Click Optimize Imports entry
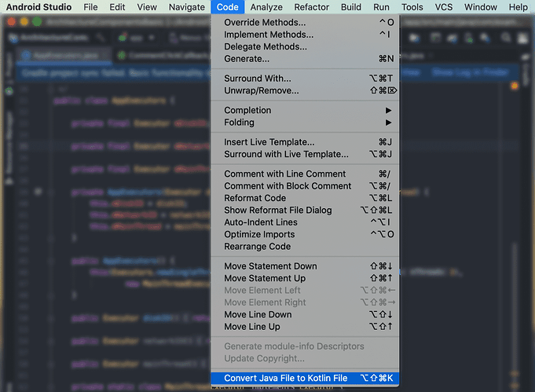 259,234
